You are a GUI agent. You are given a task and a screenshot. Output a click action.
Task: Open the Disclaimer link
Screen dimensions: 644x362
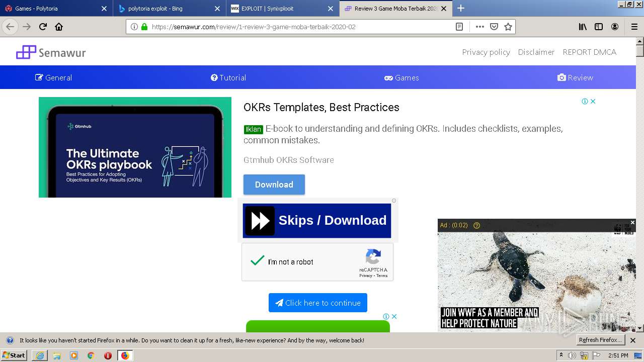pos(536,52)
